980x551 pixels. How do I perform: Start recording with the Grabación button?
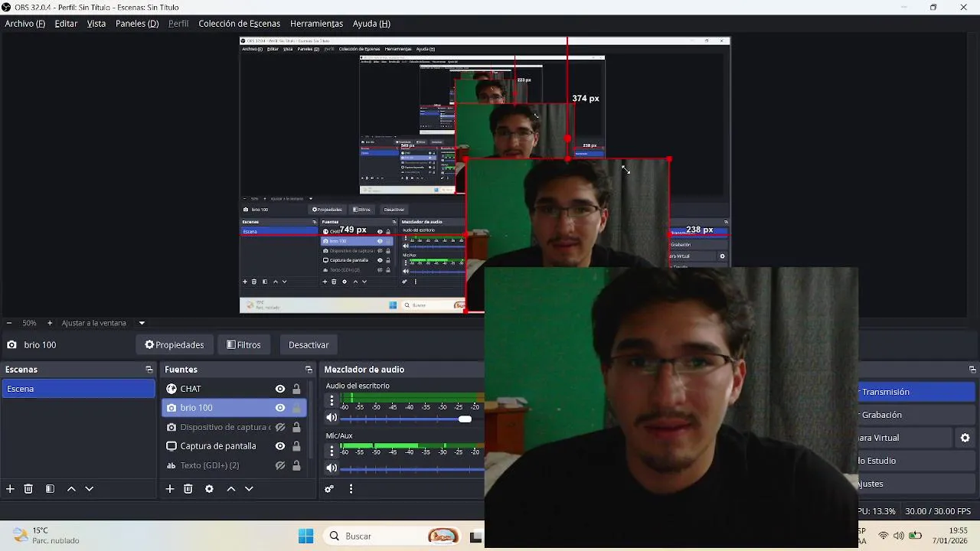pyautogui.click(x=918, y=415)
